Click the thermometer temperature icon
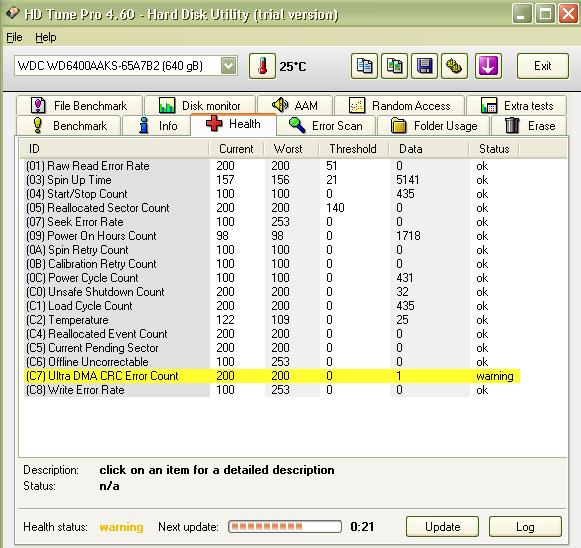This screenshot has width=581, height=548. [262, 66]
